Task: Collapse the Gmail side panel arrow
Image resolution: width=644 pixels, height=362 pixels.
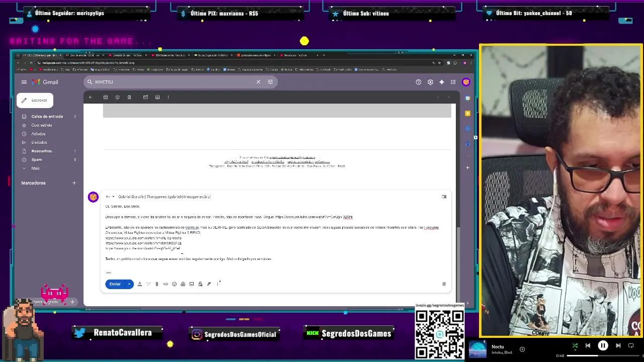Action: click(467, 303)
